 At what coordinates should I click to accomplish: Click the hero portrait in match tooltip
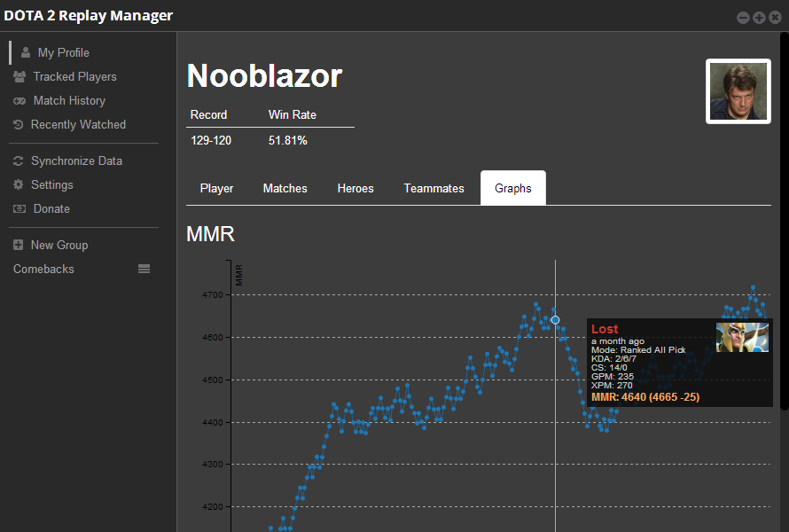(x=742, y=337)
